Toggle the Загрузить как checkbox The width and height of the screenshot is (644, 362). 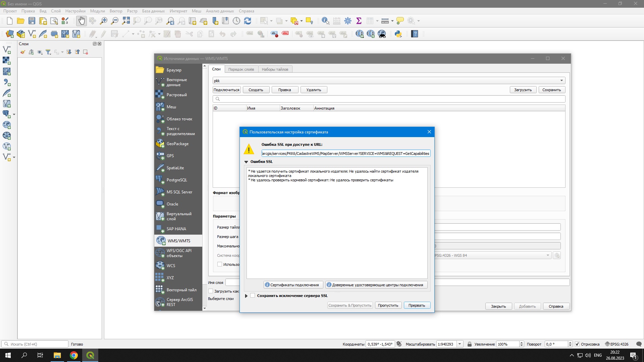point(211,291)
